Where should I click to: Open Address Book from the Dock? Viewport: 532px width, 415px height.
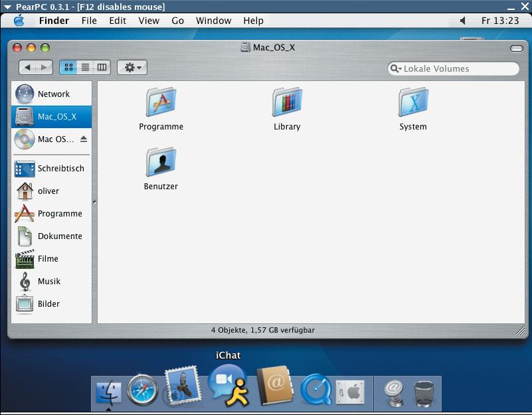pos(275,386)
